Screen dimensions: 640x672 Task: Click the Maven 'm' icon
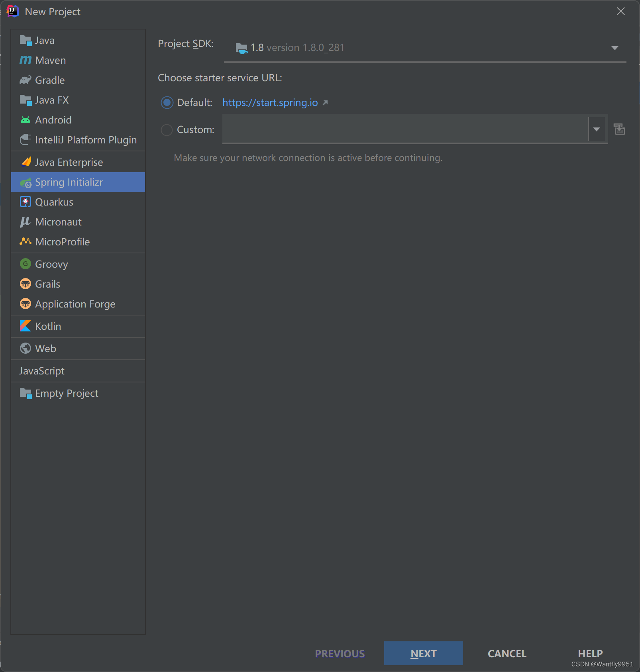pyautogui.click(x=26, y=60)
